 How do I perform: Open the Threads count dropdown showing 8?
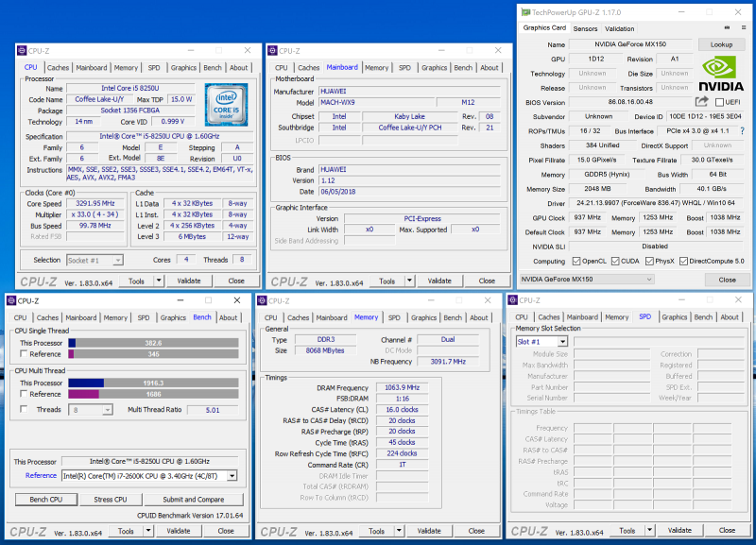tap(107, 410)
